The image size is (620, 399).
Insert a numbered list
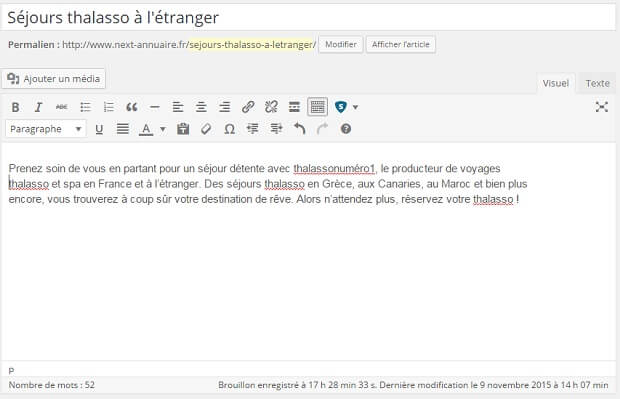coord(108,107)
